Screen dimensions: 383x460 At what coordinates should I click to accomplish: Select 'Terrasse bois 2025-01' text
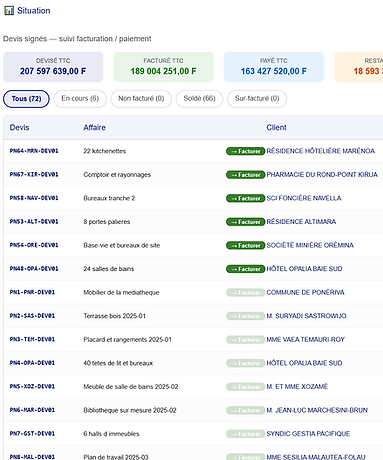point(114,316)
